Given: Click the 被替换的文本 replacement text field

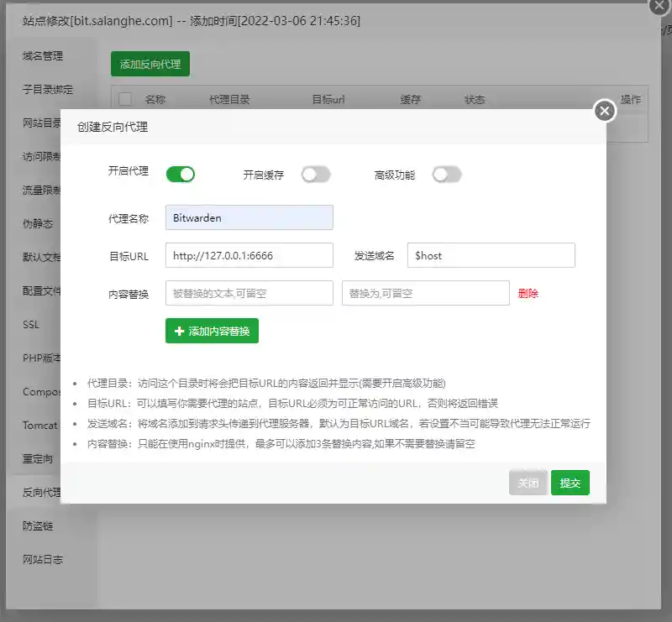Looking at the screenshot, I should [249, 292].
